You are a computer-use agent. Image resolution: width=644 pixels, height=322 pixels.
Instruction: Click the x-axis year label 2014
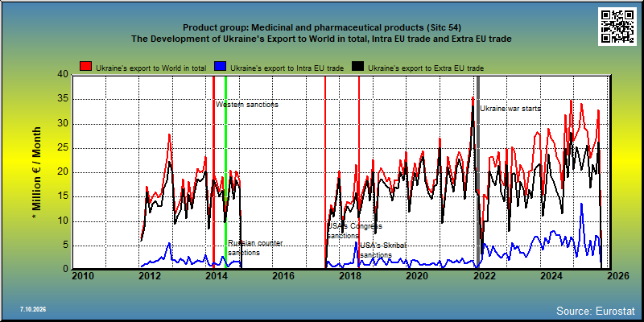[217, 275]
